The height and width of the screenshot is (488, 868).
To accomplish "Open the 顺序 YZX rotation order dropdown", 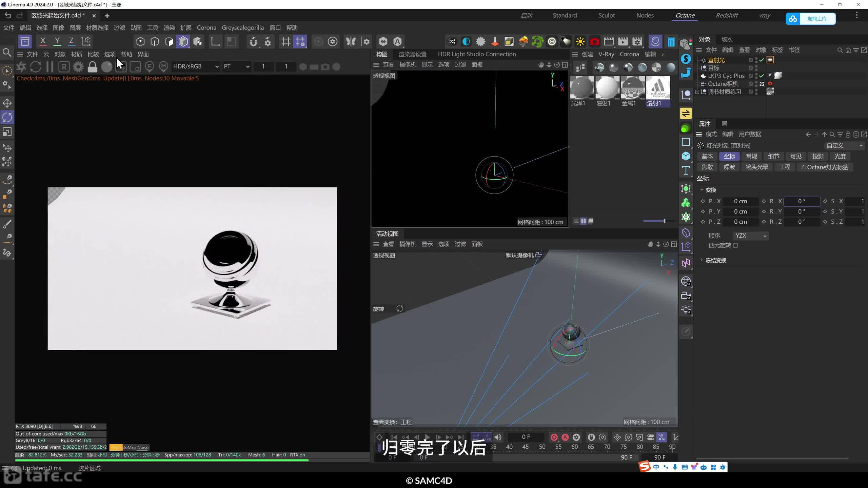I will tap(751, 236).
